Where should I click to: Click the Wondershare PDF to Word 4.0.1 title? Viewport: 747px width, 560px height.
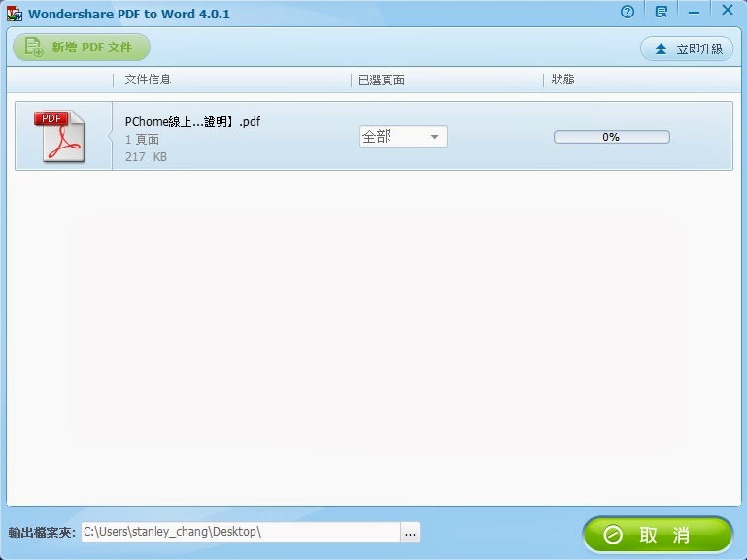[x=129, y=14]
